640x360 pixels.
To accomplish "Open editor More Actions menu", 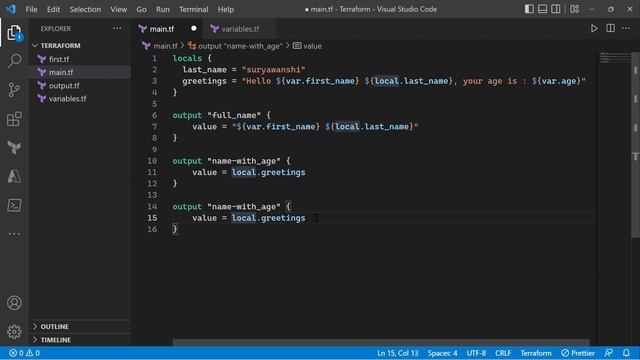I will (626, 29).
